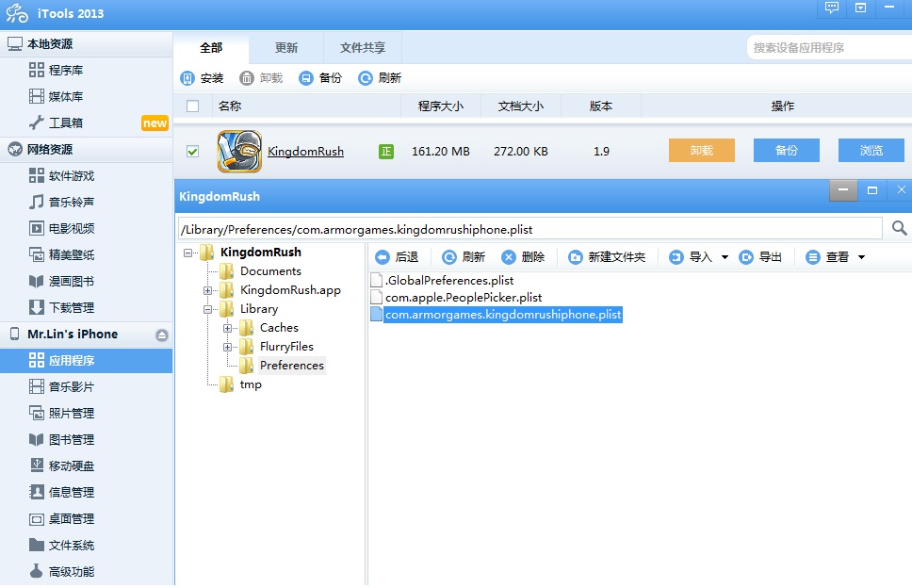The image size is (912, 588).
Task: Click 导出 export button
Action: pos(760,257)
